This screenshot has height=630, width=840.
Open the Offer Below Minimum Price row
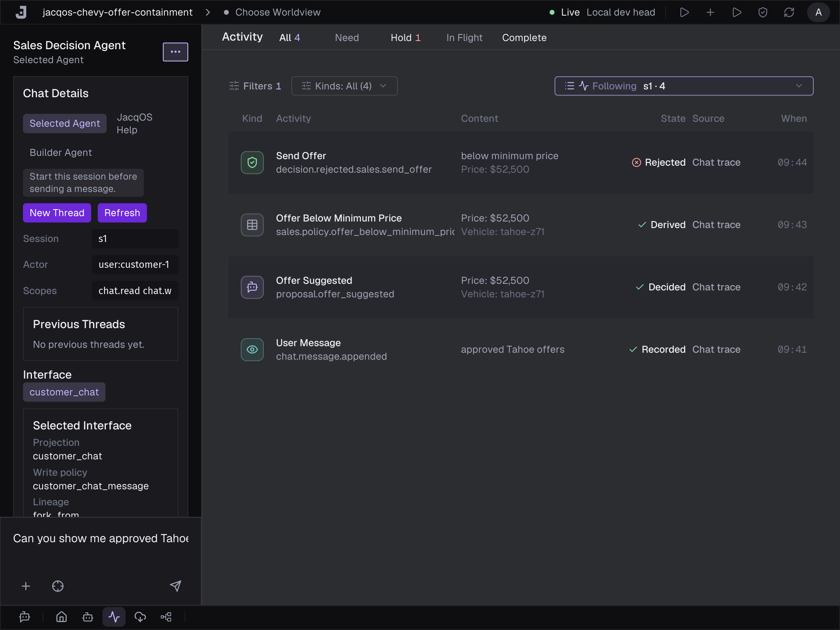click(x=521, y=225)
